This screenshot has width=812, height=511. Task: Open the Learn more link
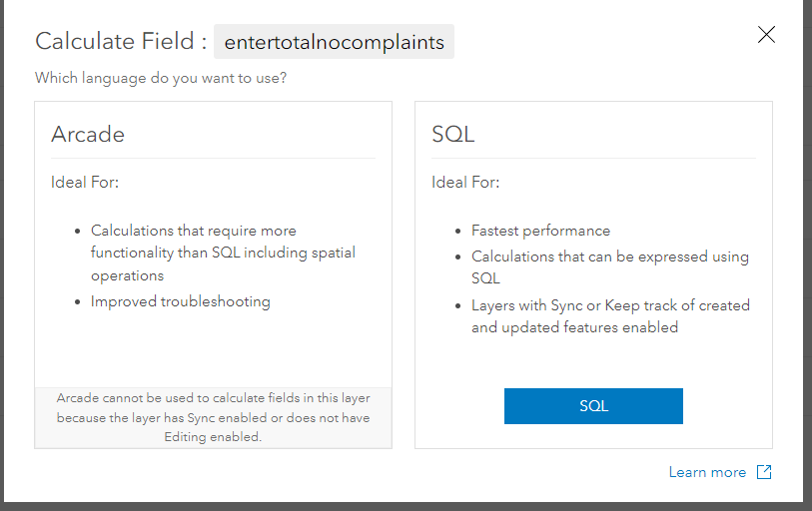click(x=707, y=472)
